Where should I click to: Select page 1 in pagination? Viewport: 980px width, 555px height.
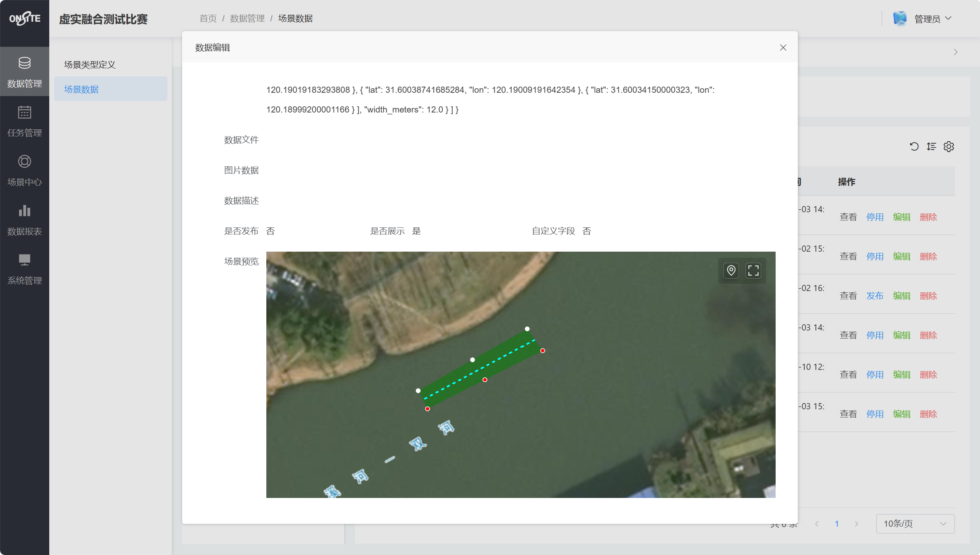coord(837,524)
